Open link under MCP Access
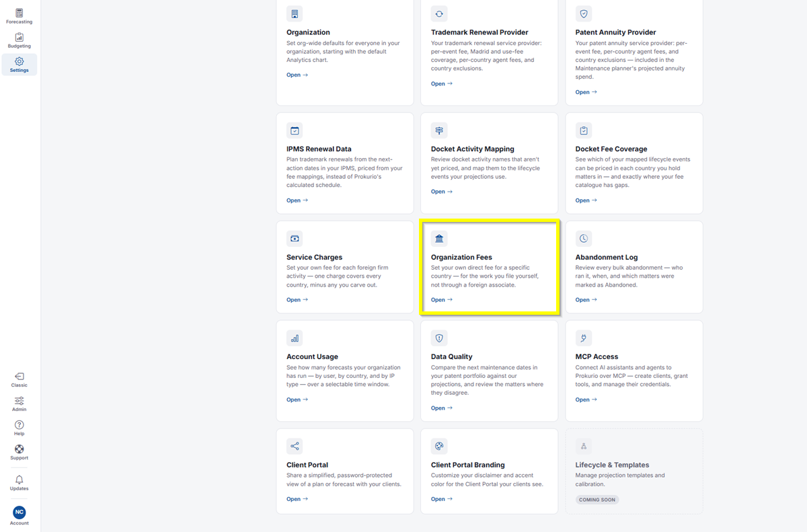807x532 pixels. pyautogui.click(x=586, y=400)
